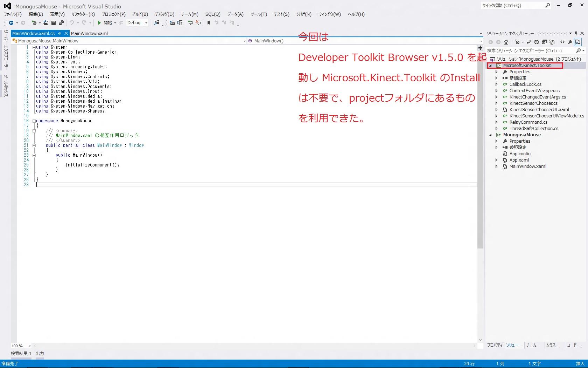Collapse the MainWindow class outline at line 21
Image resolution: width=588 pixels, height=368 pixels.
click(x=34, y=145)
